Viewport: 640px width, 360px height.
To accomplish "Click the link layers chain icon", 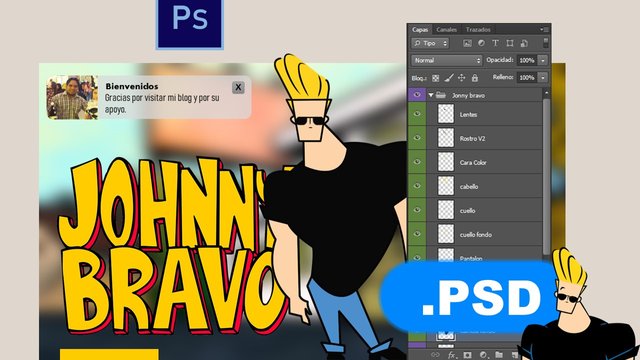I will tap(435, 355).
